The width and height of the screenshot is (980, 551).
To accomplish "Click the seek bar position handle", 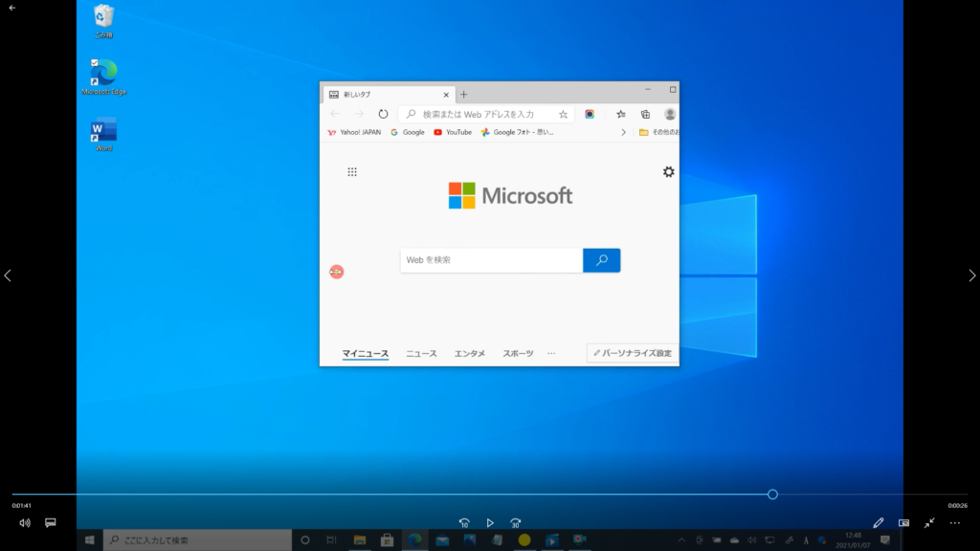I will tap(772, 495).
